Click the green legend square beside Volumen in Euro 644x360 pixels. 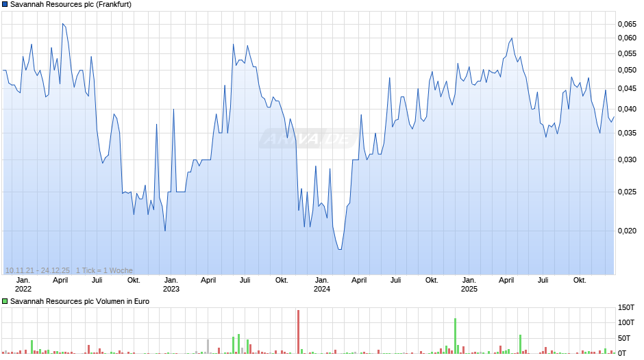click(x=5, y=301)
